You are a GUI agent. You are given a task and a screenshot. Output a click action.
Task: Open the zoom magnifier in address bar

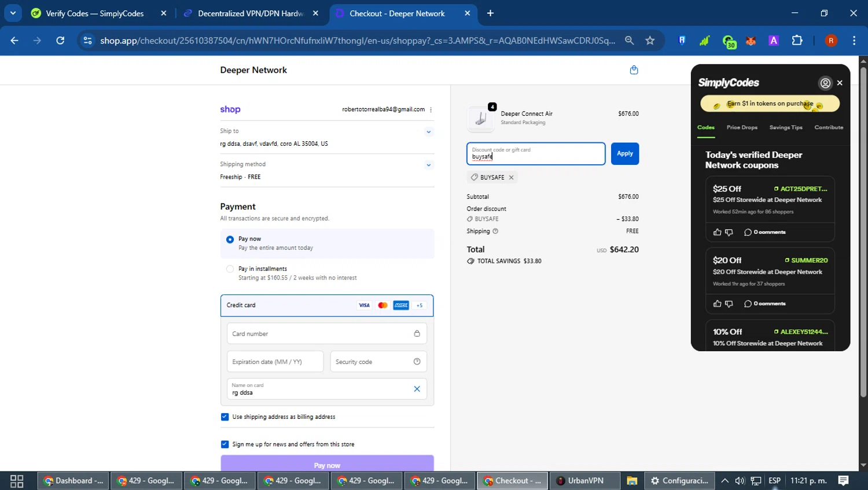[629, 40]
